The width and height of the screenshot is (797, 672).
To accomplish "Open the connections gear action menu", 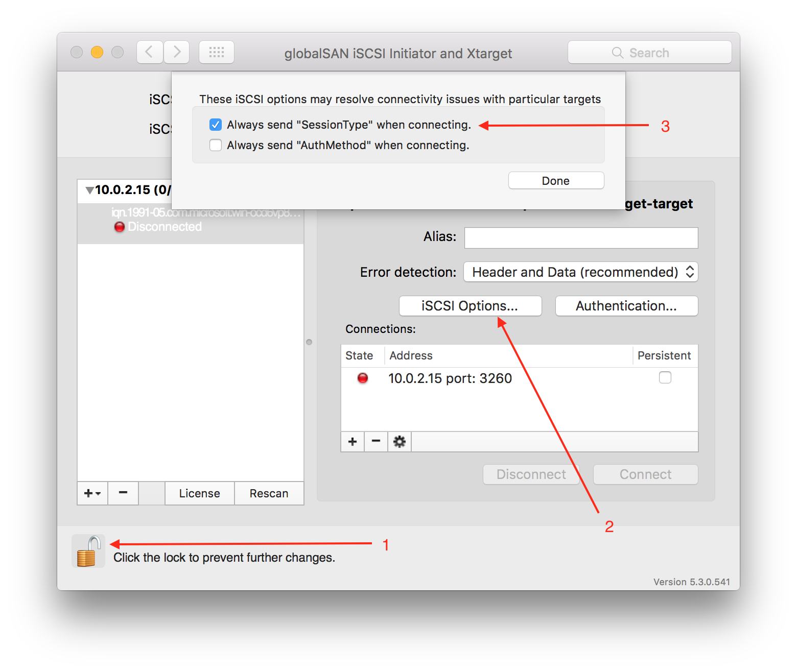I will (x=400, y=442).
